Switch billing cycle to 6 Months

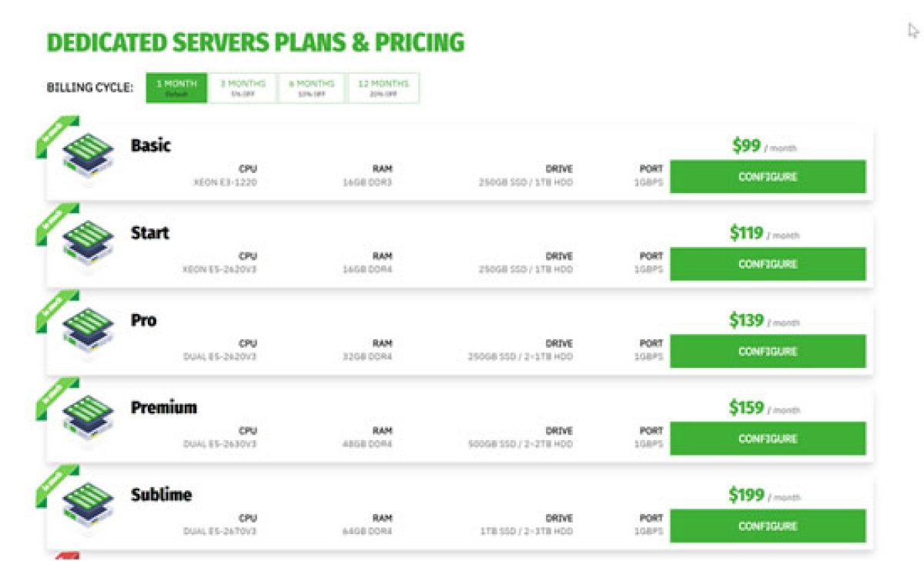click(x=311, y=88)
